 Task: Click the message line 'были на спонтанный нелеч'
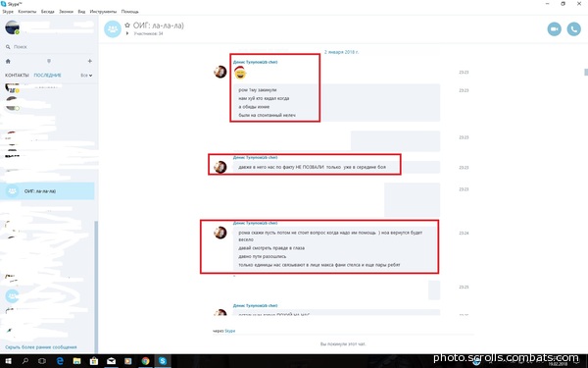point(267,115)
